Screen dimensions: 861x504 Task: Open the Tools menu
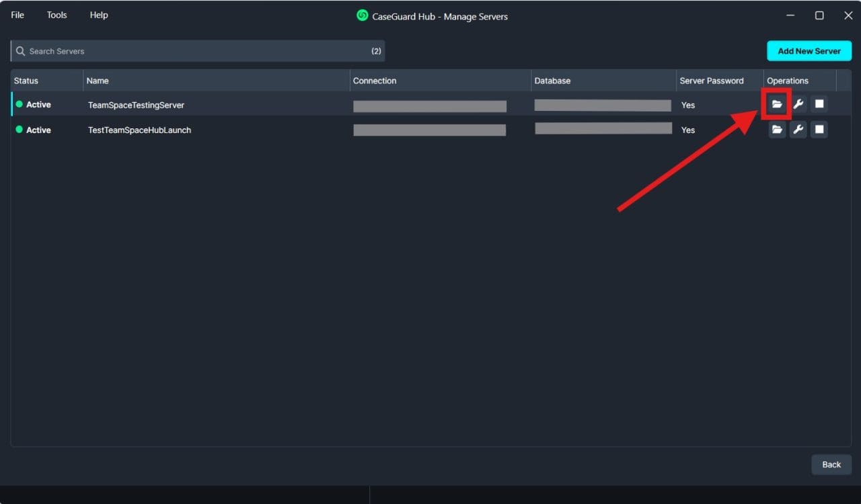57,15
